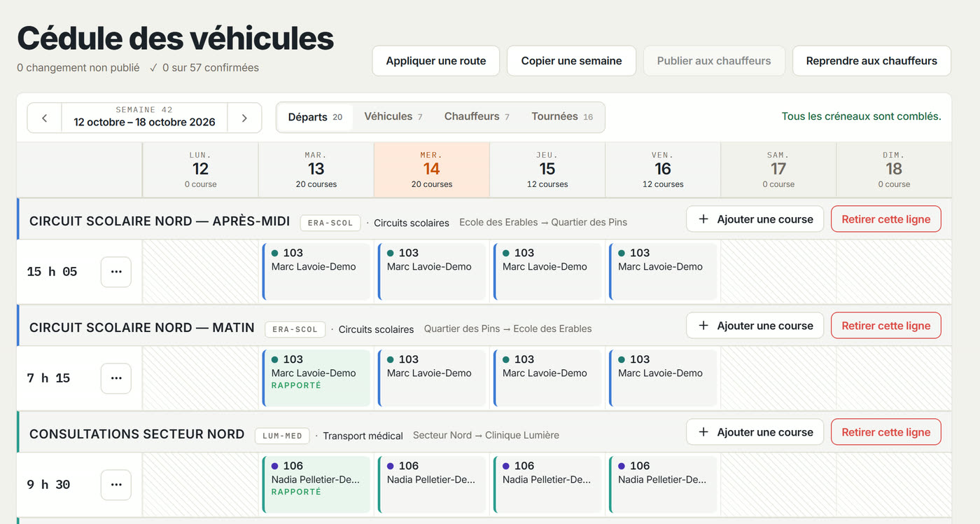Viewport: 980px width, 524px height.
Task: Open Friday 15 h 05 vehicle 103 course
Action: (663, 272)
